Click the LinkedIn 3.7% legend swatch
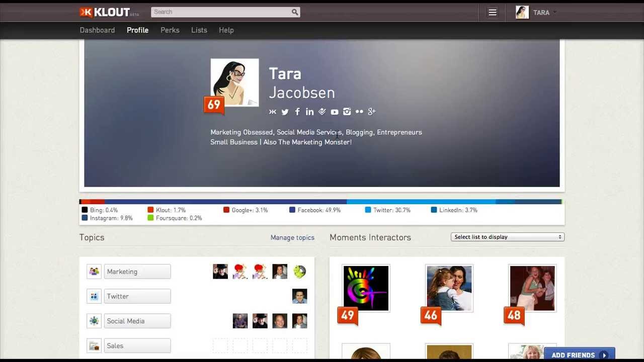This screenshot has width=644, height=362. pyautogui.click(x=434, y=210)
